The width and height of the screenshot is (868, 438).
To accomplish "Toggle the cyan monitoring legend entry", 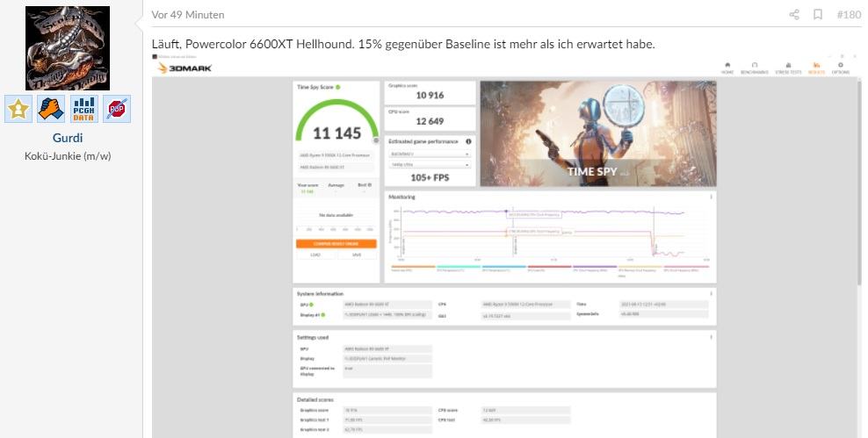I will point(459,268).
